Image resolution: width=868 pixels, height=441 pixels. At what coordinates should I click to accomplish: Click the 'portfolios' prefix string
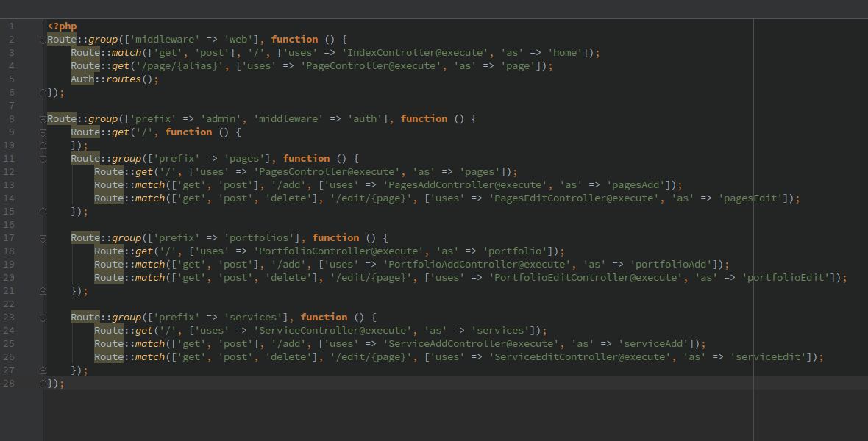tap(260, 238)
